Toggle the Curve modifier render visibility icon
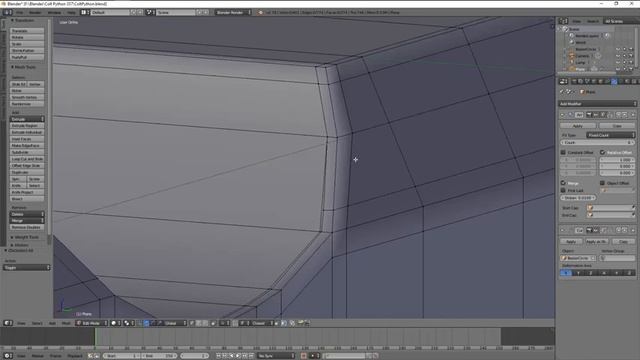The height and width of the screenshot is (360, 640). point(589,231)
